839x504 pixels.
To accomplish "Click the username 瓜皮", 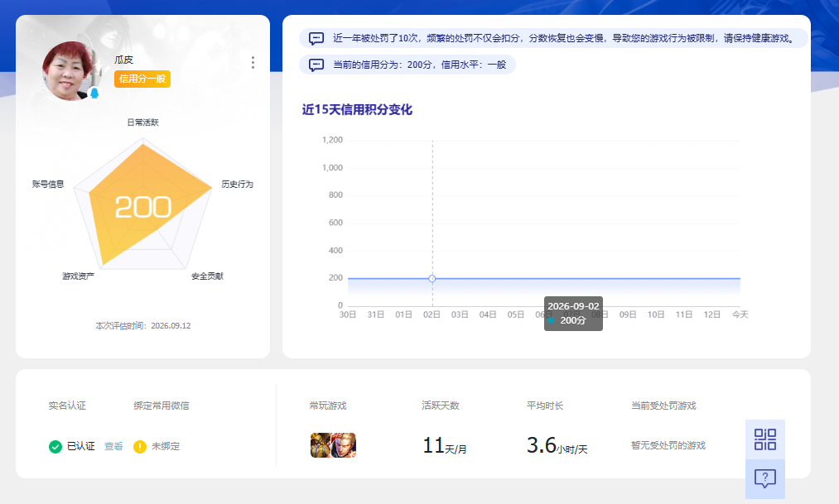I will coord(123,60).
